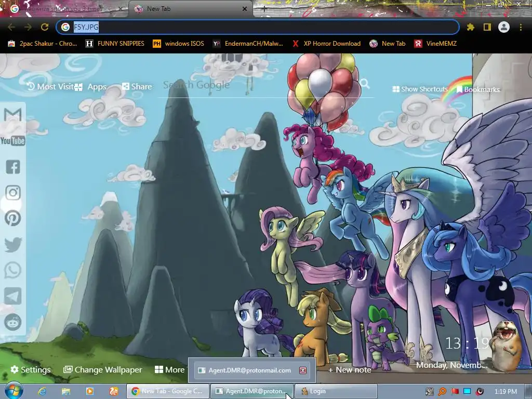Open the XP Horror Download bookmark
The image size is (532, 399).
click(326, 44)
